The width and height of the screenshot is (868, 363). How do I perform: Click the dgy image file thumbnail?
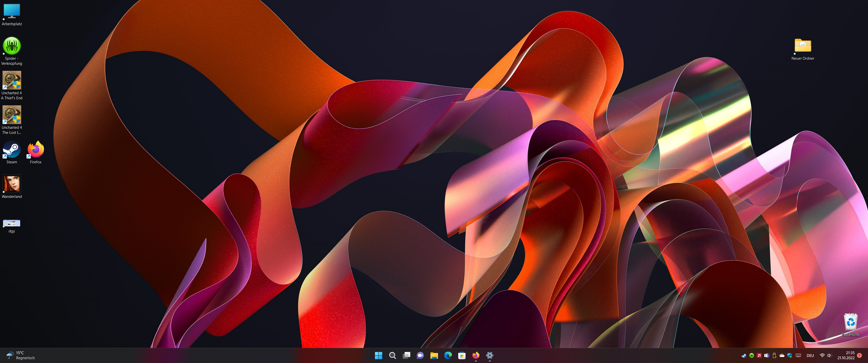click(12, 223)
